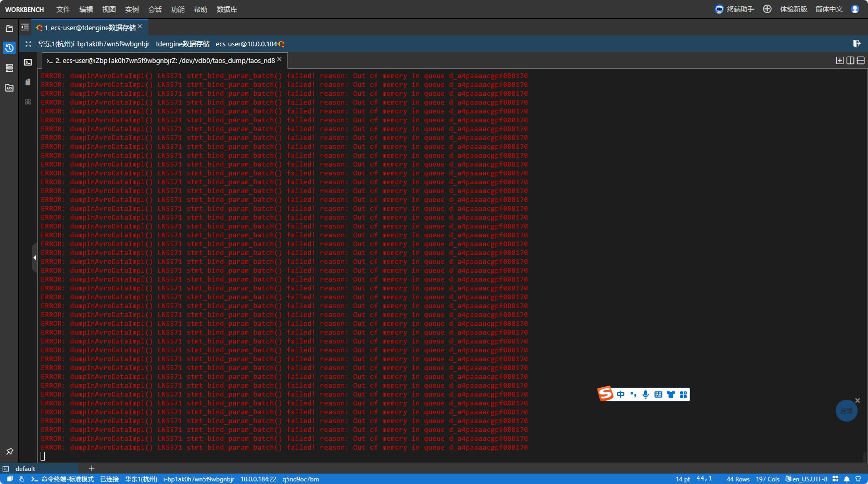Select the 1_ecs-user@tdengine数据存储 tab
This screenshot has width=868, height=484.
click(x=89, y=28)
